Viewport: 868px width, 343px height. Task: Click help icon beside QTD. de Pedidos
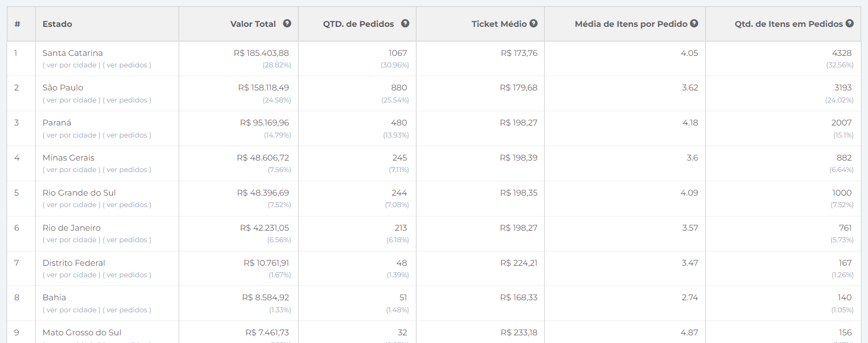pyautogui.click(x=405, y=24)
